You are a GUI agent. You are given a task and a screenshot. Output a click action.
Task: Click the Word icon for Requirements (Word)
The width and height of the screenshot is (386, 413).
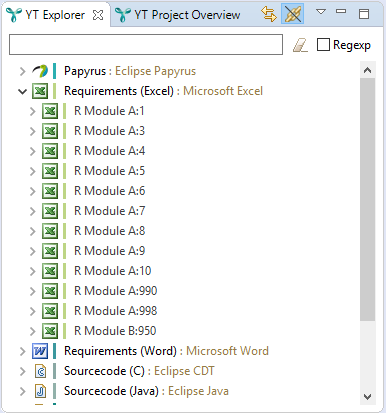click(40, 351)
